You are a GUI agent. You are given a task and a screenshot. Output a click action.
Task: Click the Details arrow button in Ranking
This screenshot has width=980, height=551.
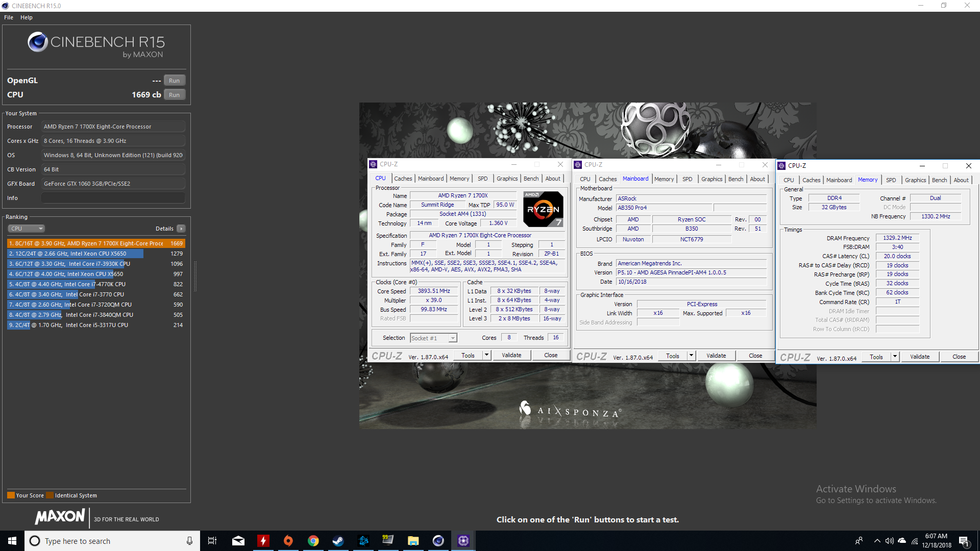pos(181,229)
